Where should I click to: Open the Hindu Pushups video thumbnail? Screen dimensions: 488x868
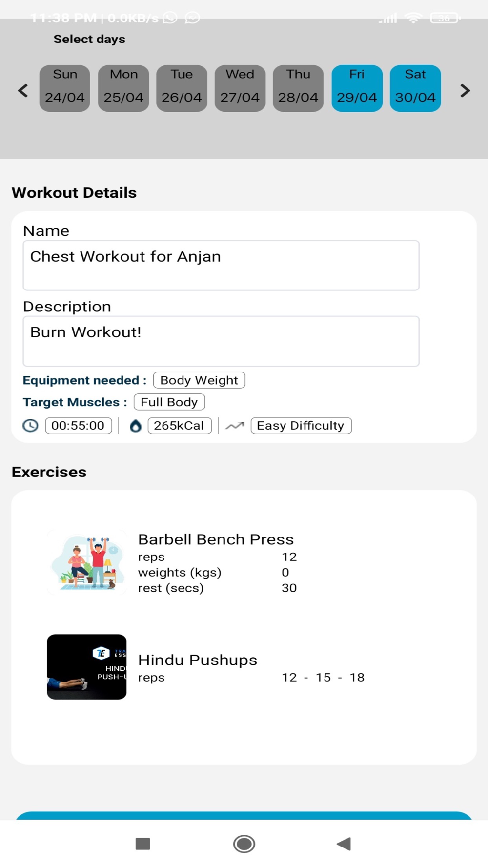(87, 667)
